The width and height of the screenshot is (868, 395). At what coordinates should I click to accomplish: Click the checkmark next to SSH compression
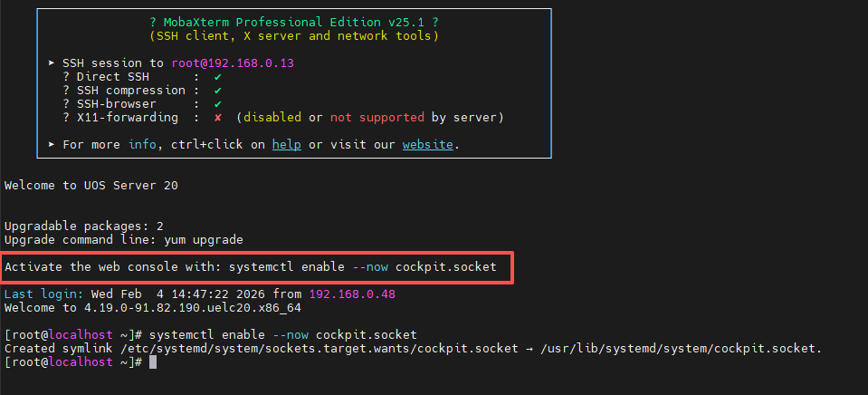tap(218, 91)
